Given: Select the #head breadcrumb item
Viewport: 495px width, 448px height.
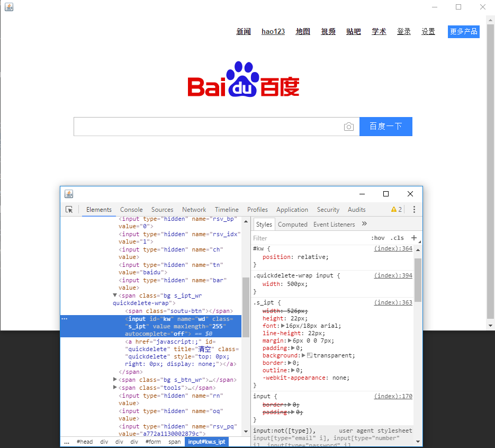Looking at the screenshot, I should point(85,442).
